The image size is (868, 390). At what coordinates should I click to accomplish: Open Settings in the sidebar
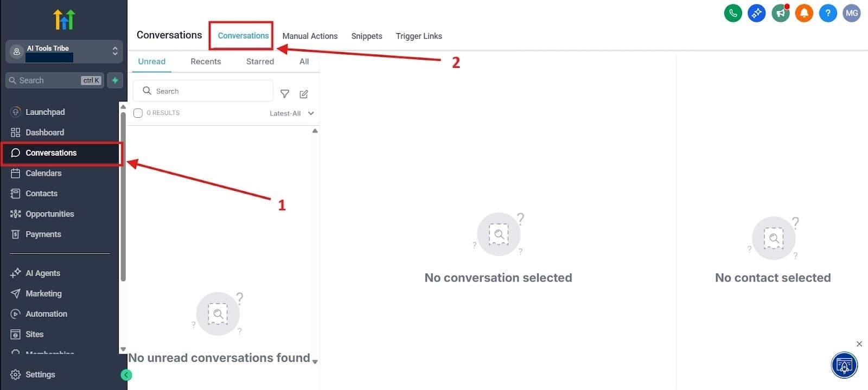pos(40,374)
